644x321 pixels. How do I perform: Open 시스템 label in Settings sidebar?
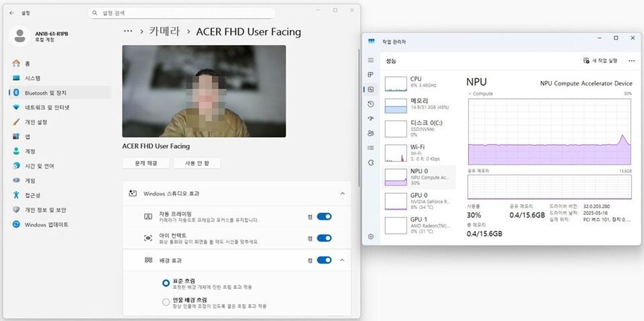(x=33, y=78)
